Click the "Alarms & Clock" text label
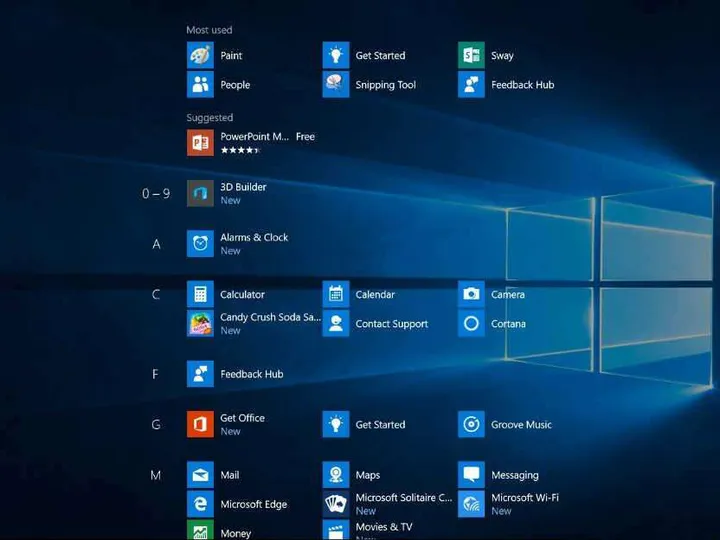Image resolution: width=720 pixels, height=540 pixels. [254, 237]
